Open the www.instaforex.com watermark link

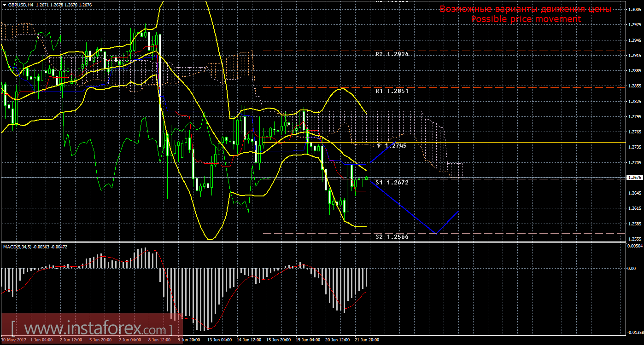[92, 329]
